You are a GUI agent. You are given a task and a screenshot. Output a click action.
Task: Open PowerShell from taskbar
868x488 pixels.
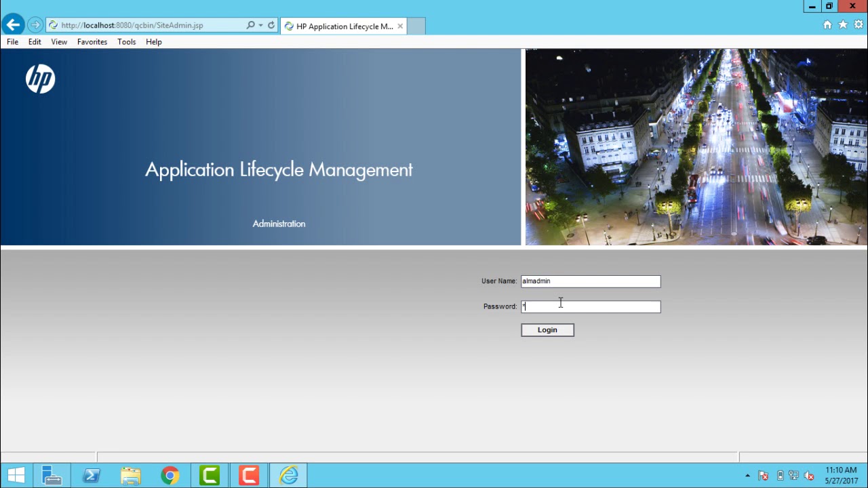click(92, 475)
